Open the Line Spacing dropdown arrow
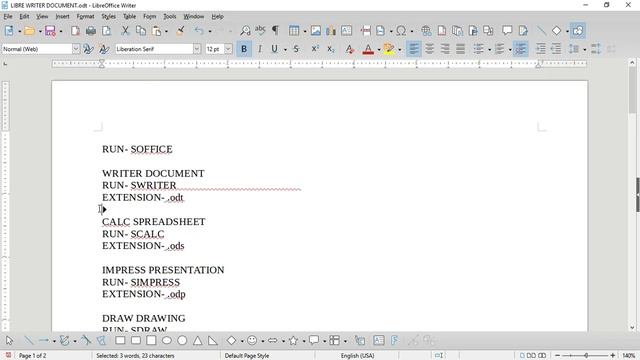 point(584,50)
